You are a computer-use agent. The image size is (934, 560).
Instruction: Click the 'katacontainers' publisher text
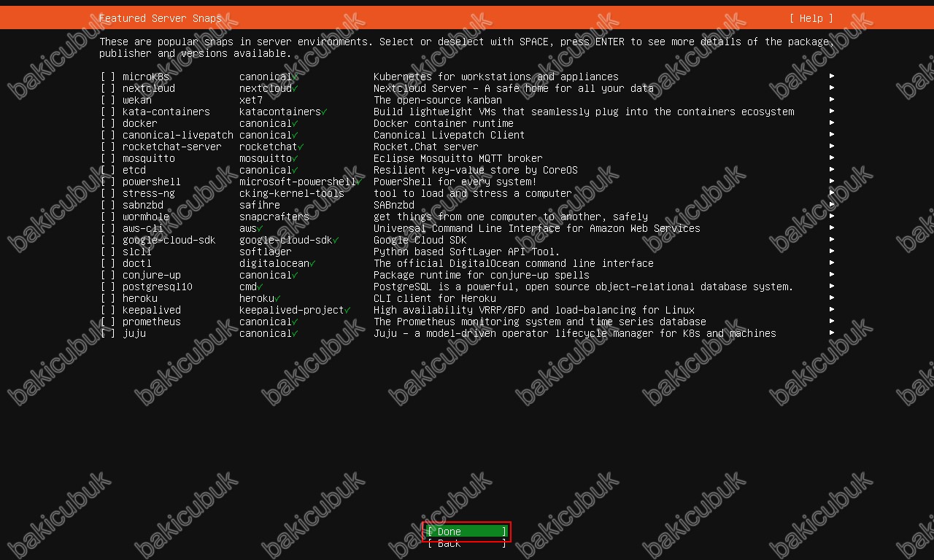coord(280,112)
